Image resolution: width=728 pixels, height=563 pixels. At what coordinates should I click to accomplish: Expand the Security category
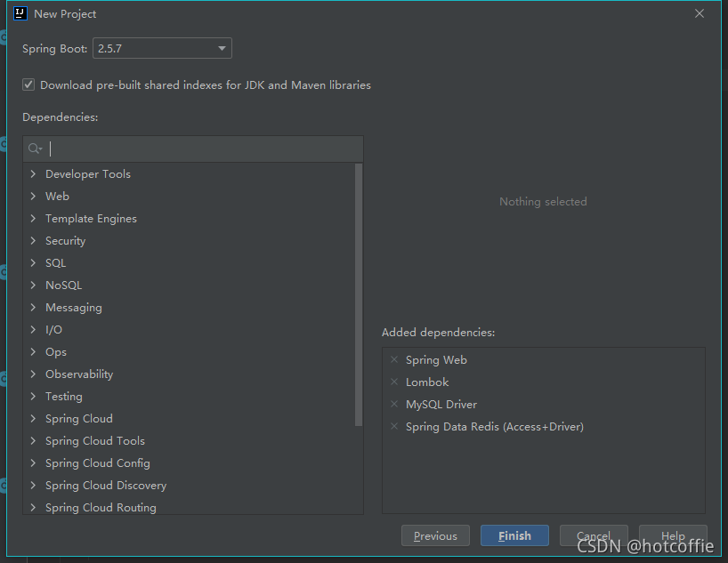(33, 240)
